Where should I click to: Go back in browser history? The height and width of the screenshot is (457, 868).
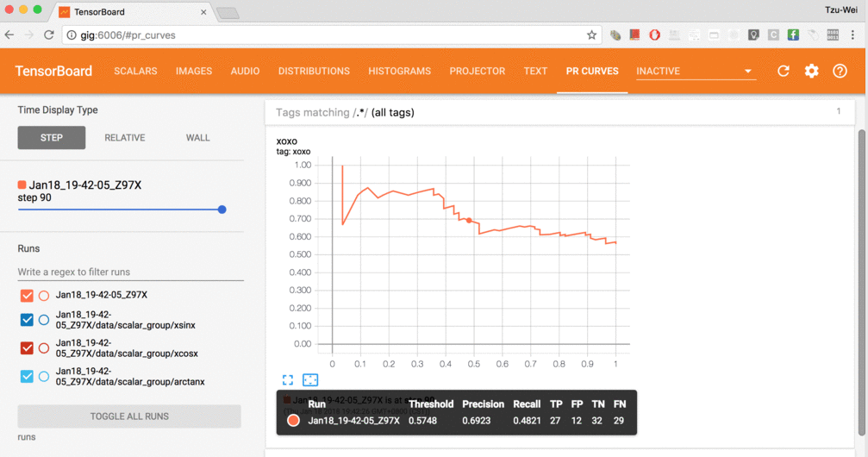(x=9, y=34)
